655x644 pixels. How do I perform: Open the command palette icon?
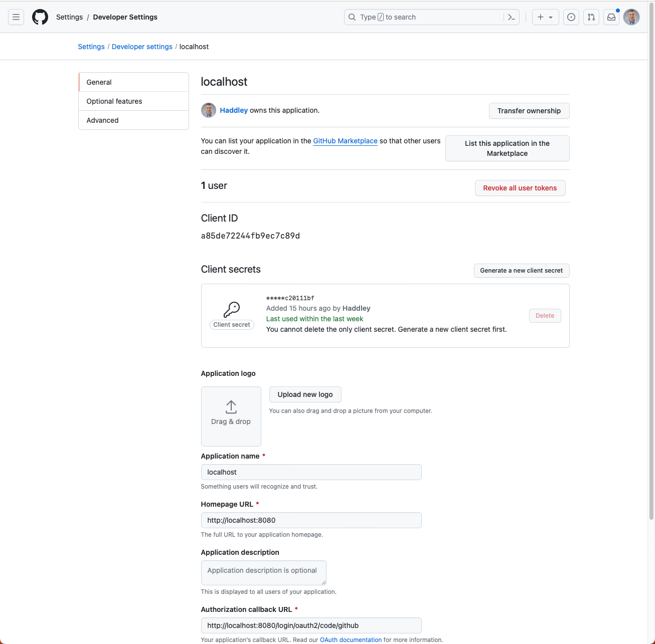click(x=512, y=17)
